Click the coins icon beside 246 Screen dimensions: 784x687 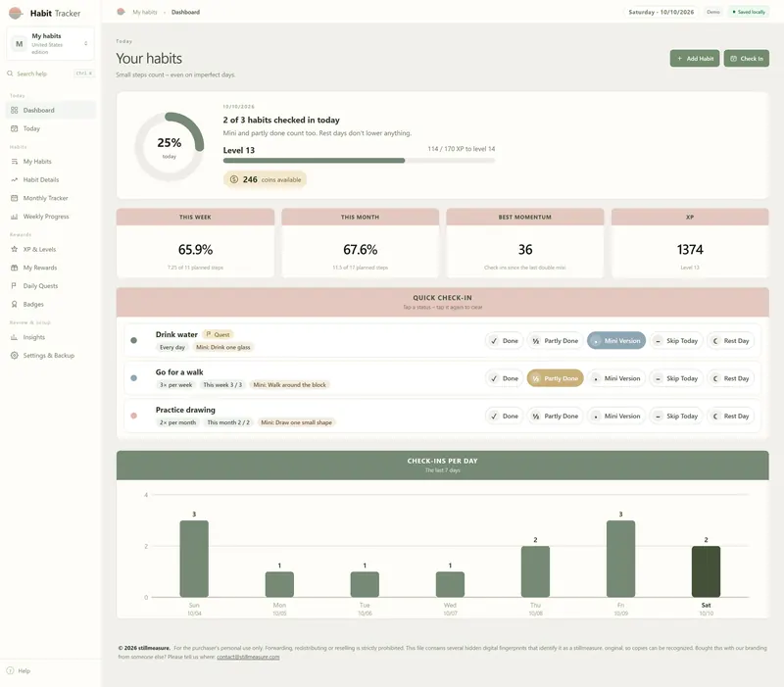pos(233,179)
